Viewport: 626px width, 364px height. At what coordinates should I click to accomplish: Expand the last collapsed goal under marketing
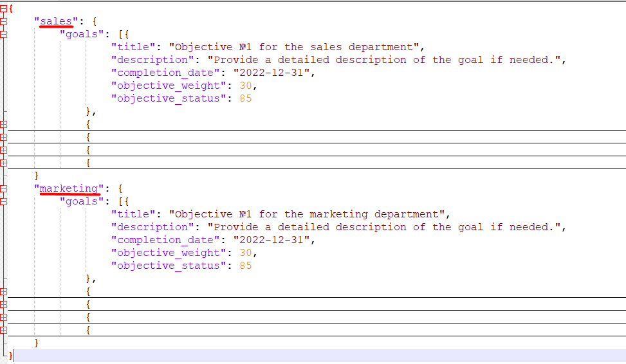[x=3, y=330]
